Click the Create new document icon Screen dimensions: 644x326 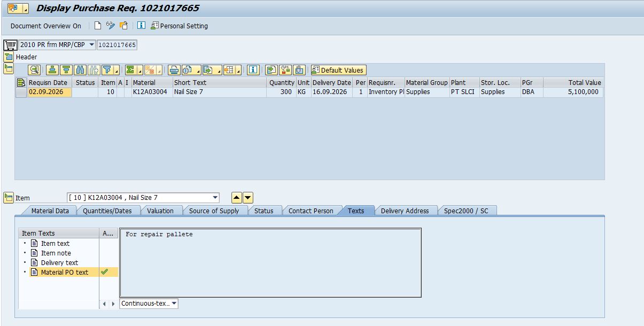pos(97,26)
